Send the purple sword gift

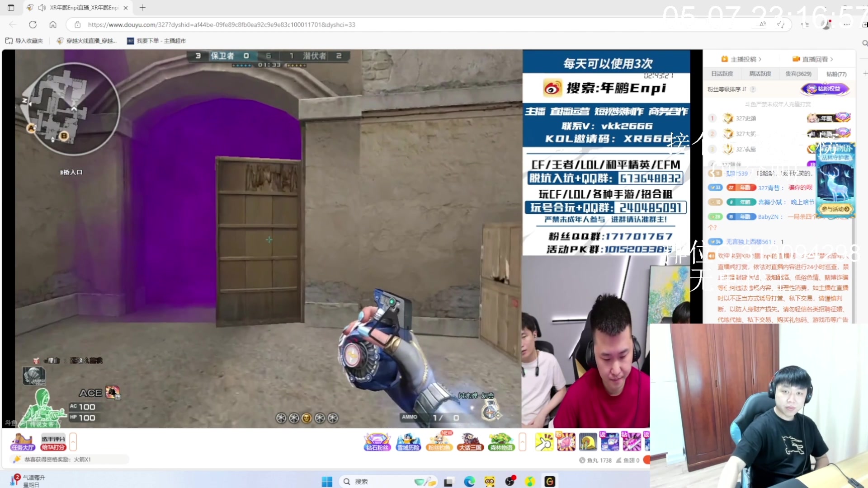[632, 441]
